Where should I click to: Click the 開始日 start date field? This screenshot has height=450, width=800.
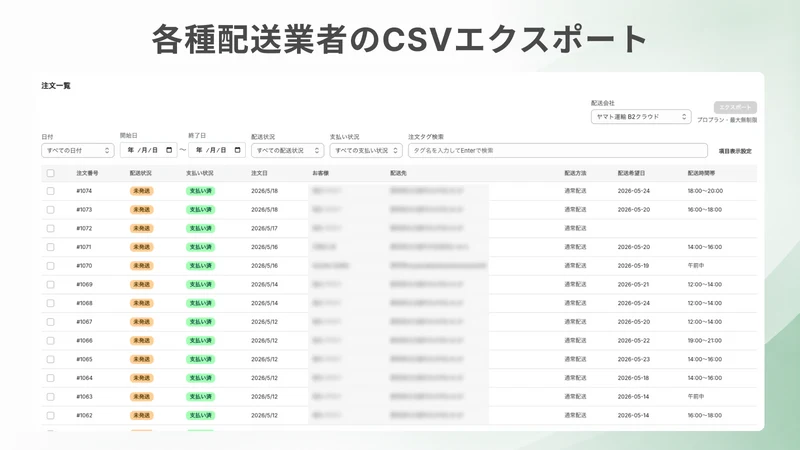pyautogui.click(x=148, y=150)
